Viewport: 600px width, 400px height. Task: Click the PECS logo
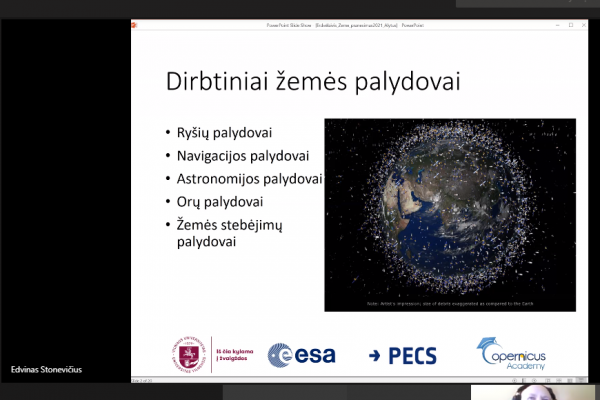pyautogui.click(x=403, y=356)
